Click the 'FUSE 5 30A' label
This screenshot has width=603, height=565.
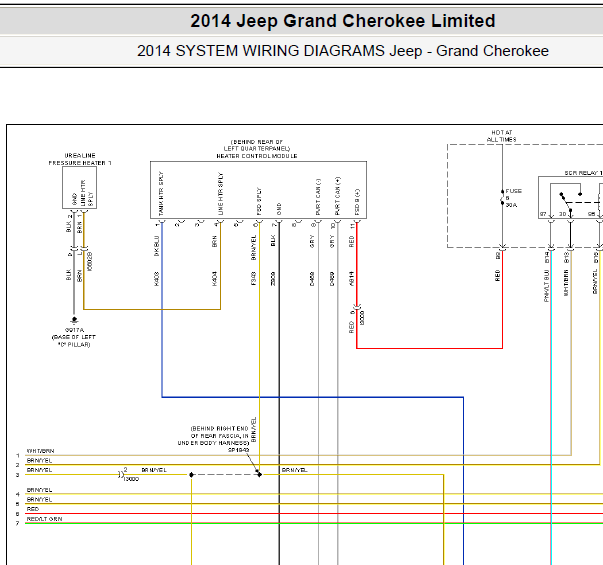tap(513, 198)
